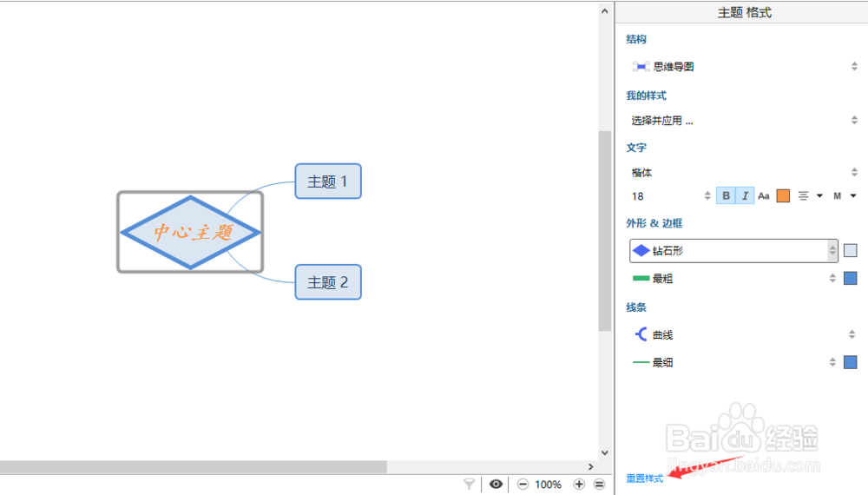Click the filter funnel icon
This screenshot has width=868, height=495.
point(470,485)
